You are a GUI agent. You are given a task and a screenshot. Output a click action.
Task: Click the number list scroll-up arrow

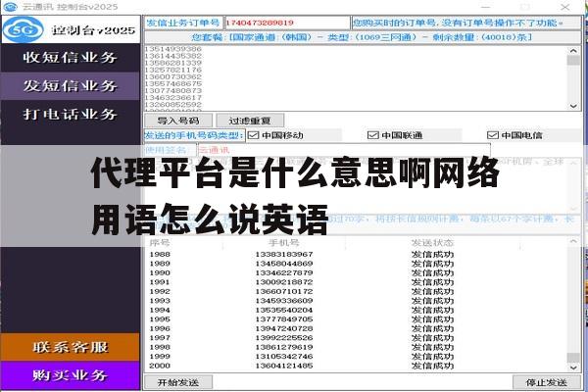pos(573,50)
